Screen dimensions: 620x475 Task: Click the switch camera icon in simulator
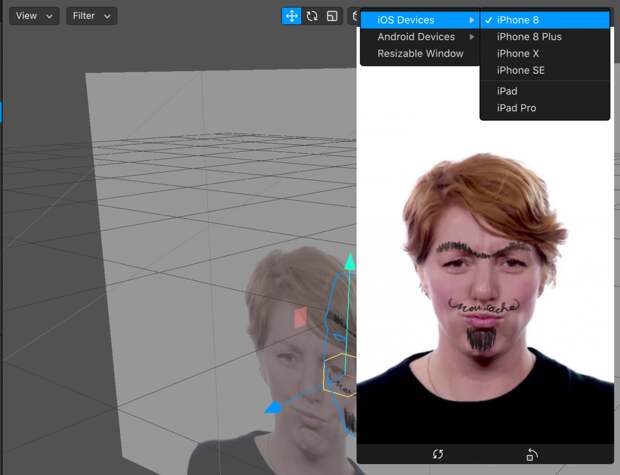pos(438,454)
